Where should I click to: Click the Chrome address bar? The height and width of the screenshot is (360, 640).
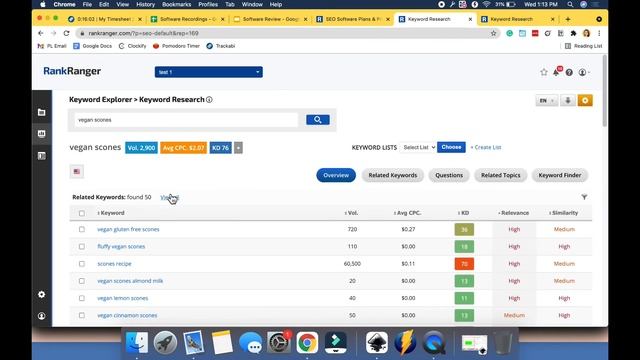(286, 33)
